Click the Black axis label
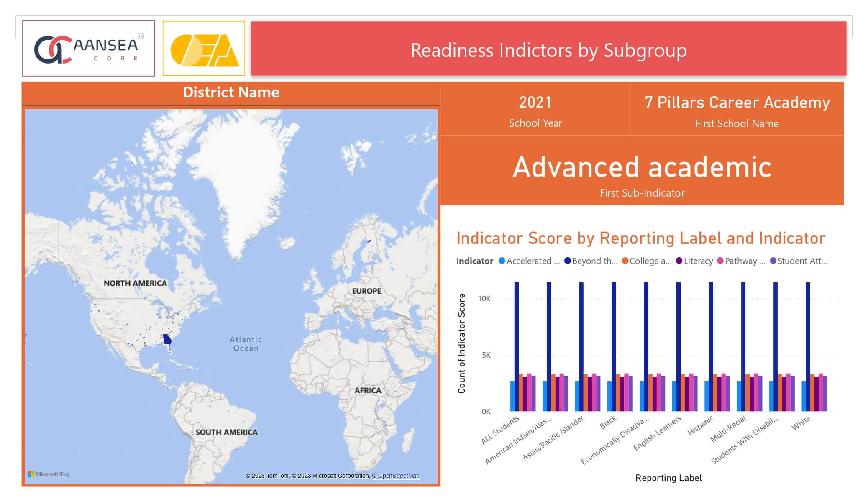The height and width of the screenshot is (502, 868). (608, 422)
